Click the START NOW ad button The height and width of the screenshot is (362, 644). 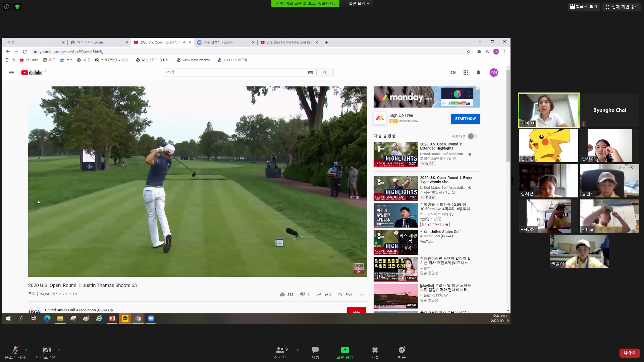(465, 119)
